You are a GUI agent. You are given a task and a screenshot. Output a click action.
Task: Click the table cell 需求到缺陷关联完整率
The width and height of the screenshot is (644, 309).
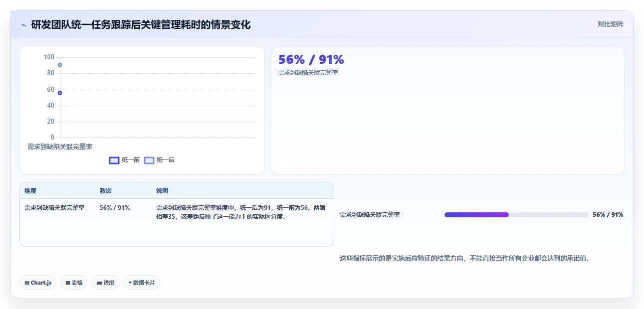[54, 208]
